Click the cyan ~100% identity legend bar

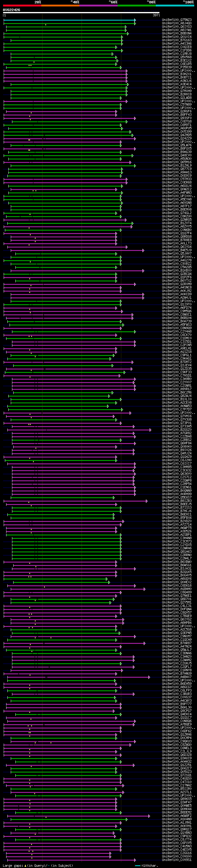coord(175,6)
